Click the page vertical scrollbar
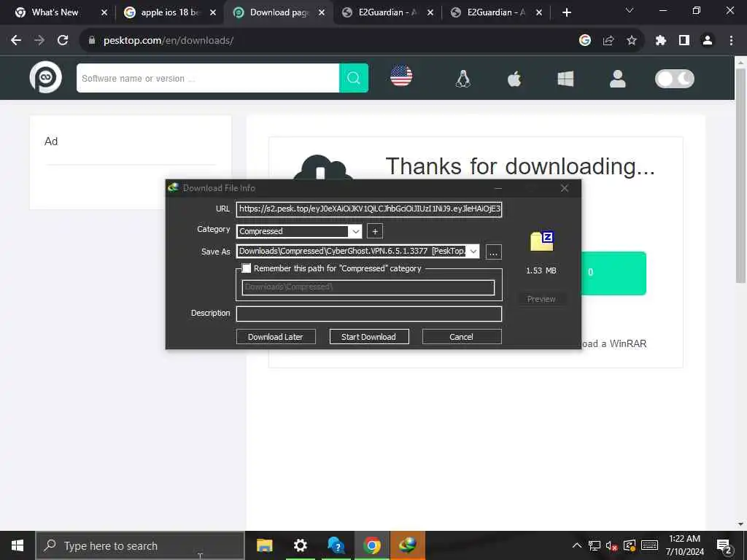747x560 pixels. pyautogui.click(x=740, y=176)
